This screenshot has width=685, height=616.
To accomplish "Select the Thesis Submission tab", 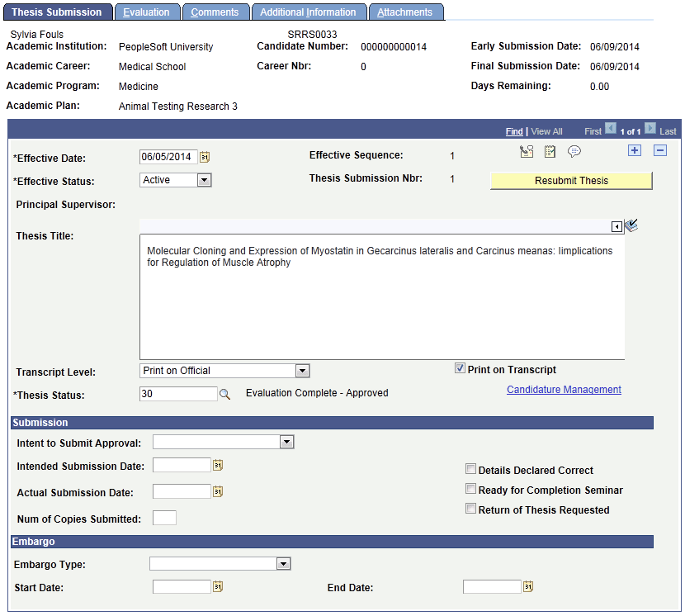I will point(57,12).
